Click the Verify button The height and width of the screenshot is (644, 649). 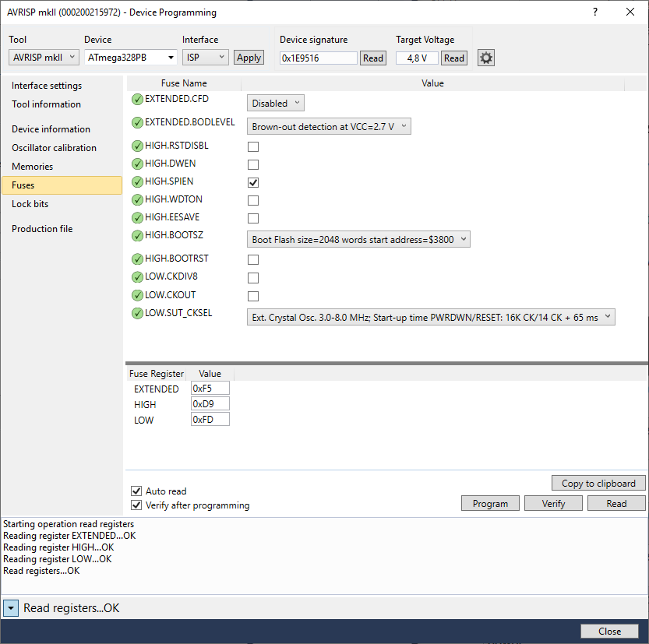coord(553,503)
